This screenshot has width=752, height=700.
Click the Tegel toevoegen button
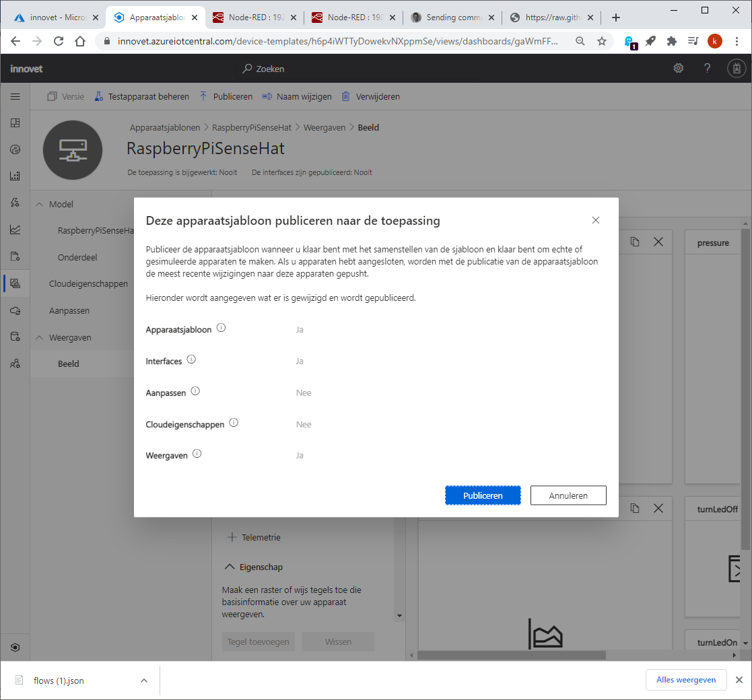tap(258, 642)
